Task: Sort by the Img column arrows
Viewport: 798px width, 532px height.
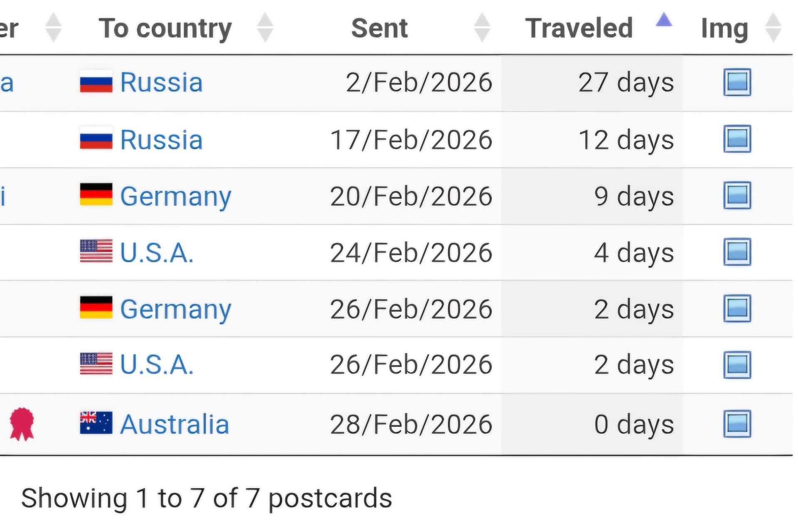Action: [773, 28]
